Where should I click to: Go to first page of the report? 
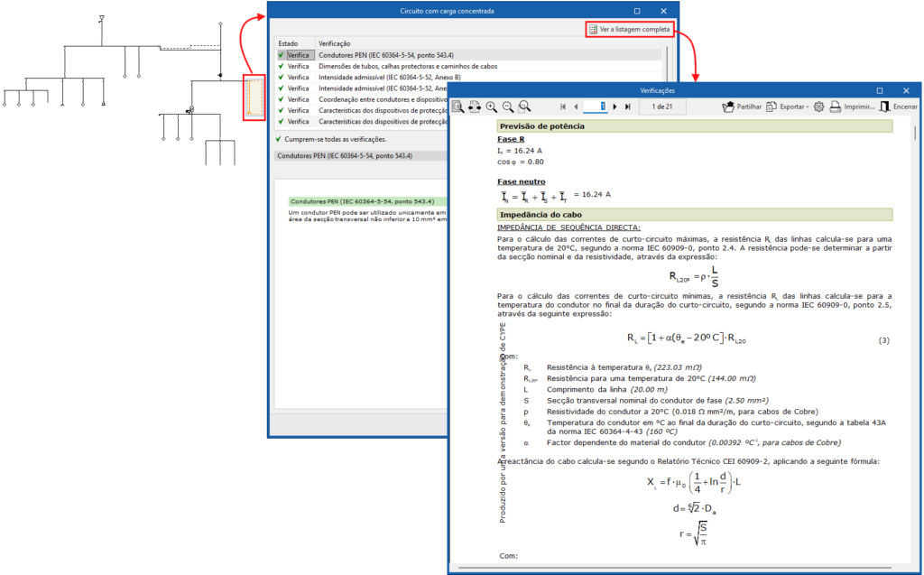[x=563, y=107]
